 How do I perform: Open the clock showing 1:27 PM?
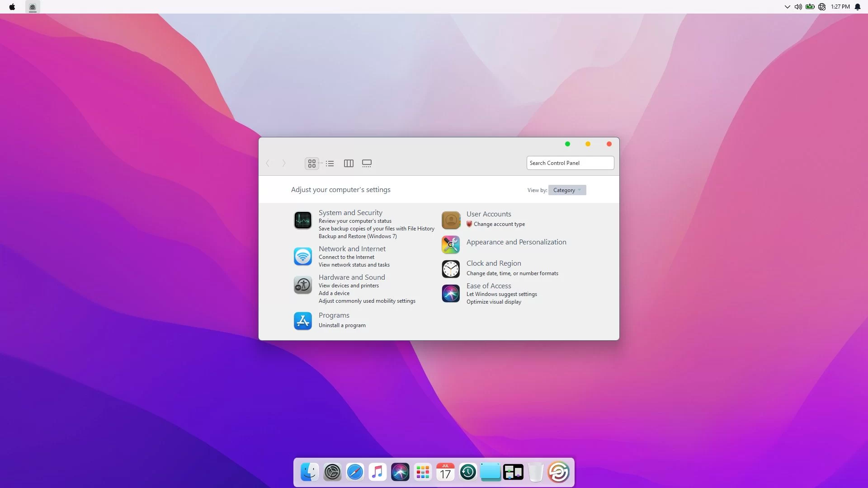click(x=840, y=7)
